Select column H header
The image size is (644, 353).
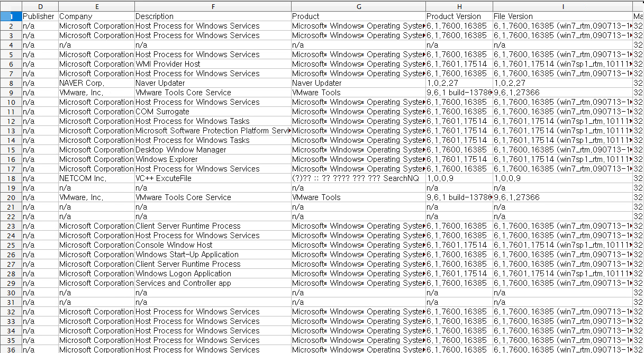tap(459, 6)
